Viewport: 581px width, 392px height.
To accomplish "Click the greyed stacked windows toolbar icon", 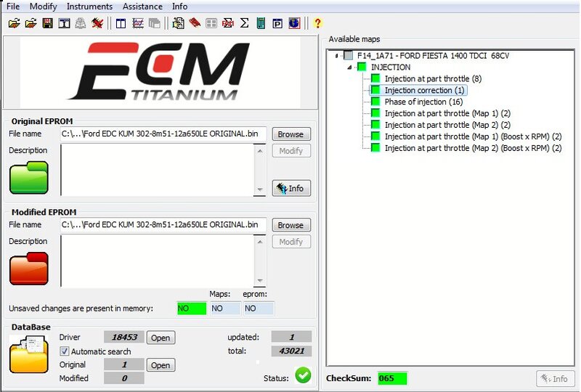I will coord(154,24).
